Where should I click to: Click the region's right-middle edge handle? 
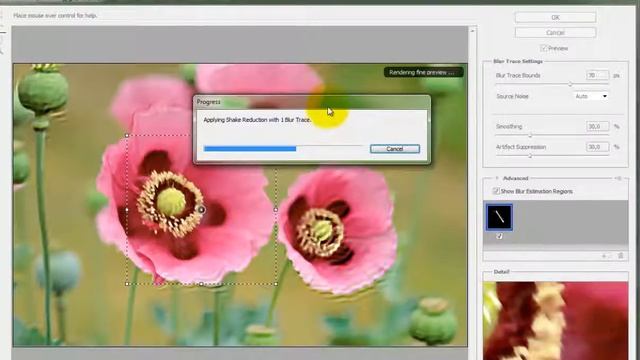click(x=276, y=210)
